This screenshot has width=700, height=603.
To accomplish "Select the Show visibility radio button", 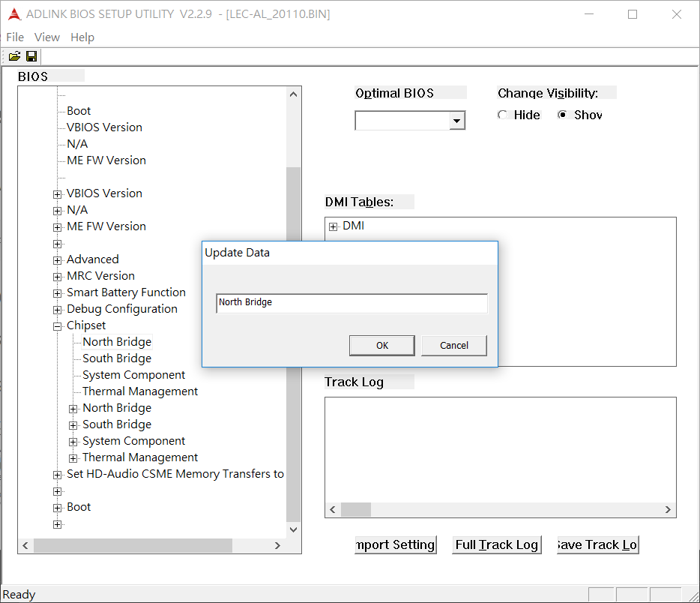I will pyautogui.click(x=562, y=115).
